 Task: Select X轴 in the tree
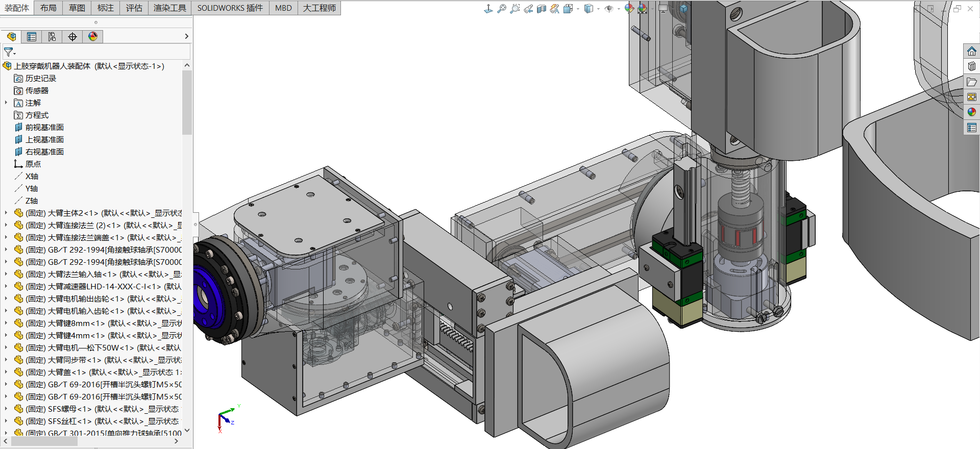point(32,176)
